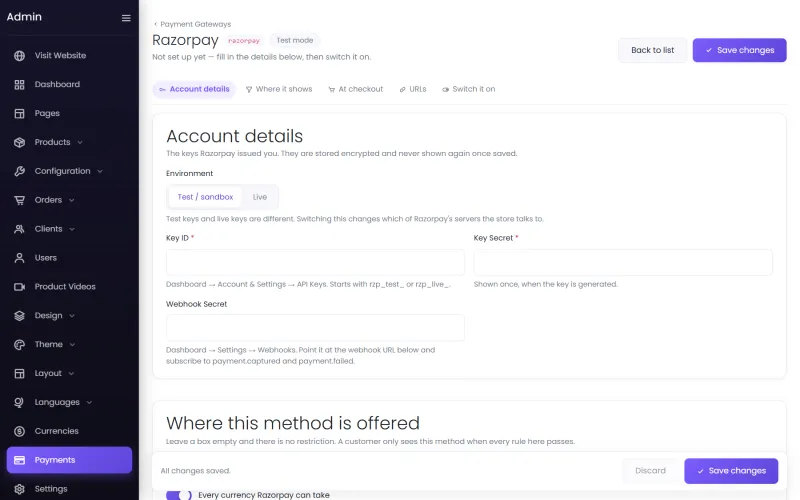Click the Currencies dollar icon
This screenshot has height=500, width=800.
pyautogui.click(x=19, y=432)
